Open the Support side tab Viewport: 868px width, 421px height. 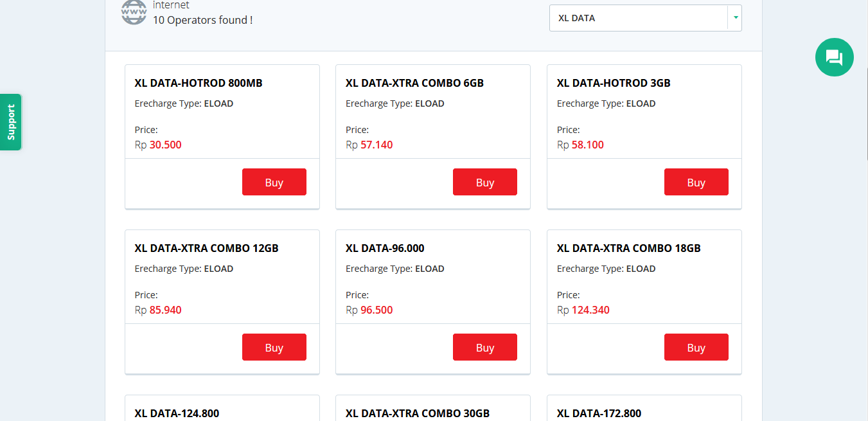pyautogui.click(x=10, y=122)
